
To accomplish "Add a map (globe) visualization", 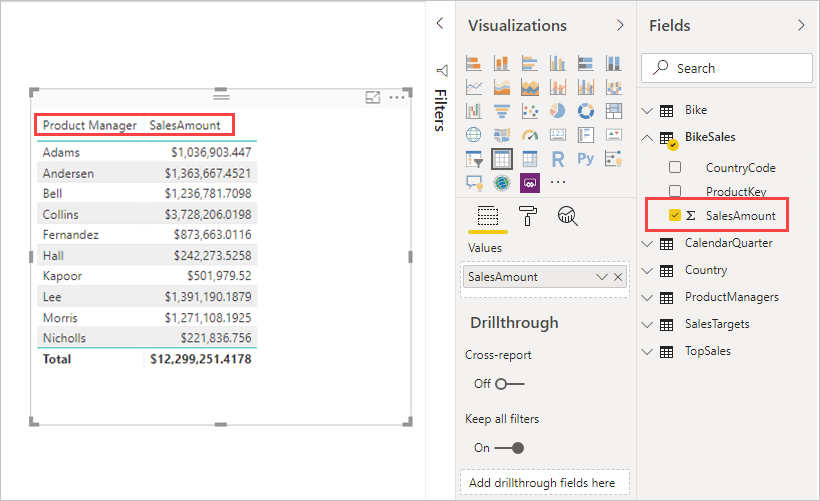I will [x=474, y=135].
